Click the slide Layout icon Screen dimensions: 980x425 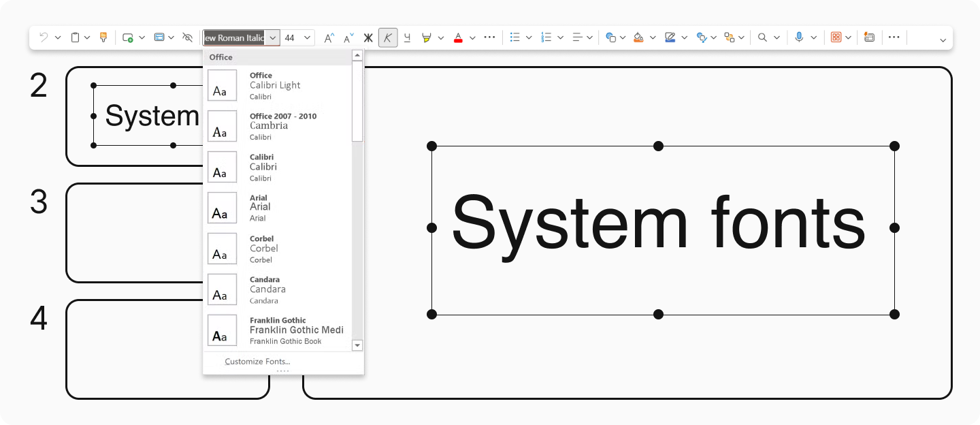[x=159, y=37]
